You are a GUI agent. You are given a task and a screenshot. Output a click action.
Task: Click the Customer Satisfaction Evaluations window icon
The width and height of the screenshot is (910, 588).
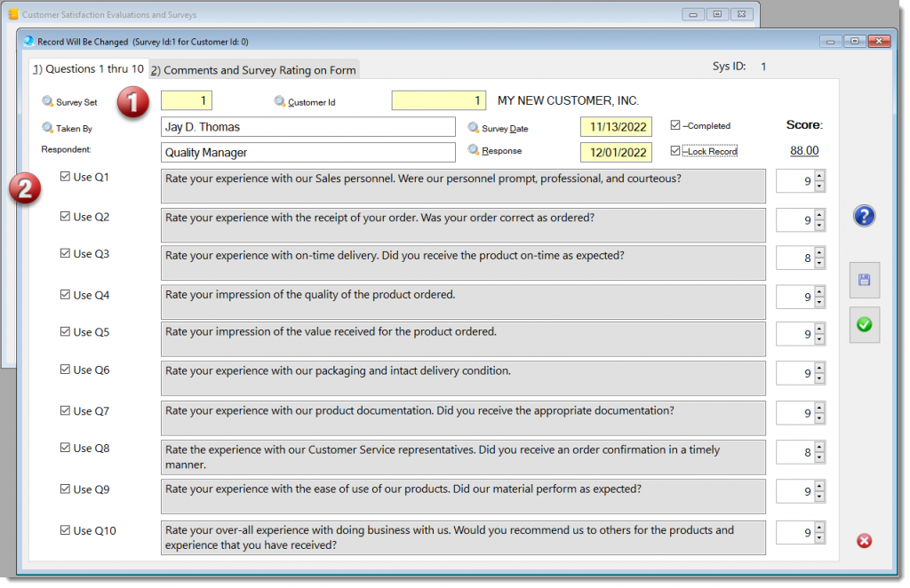click(13, 14)
